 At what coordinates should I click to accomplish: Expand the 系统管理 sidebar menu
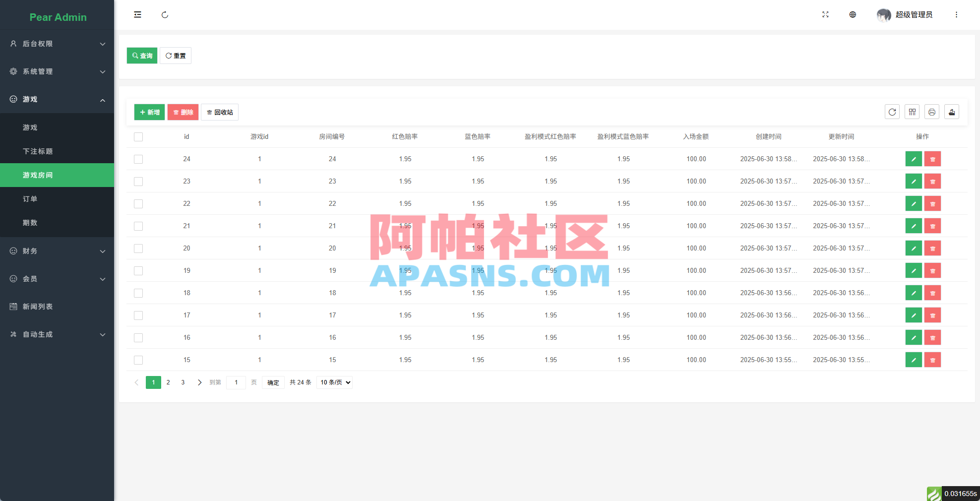click(57, 71)
